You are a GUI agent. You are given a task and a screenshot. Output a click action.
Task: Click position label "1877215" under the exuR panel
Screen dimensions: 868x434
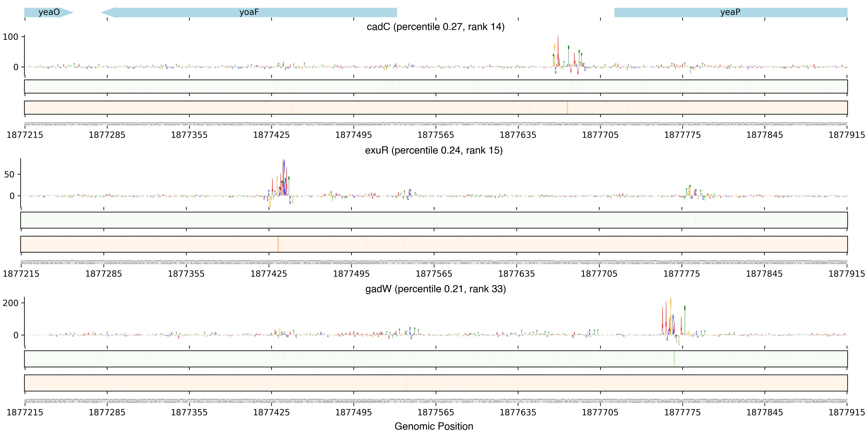tap(21, 274)
